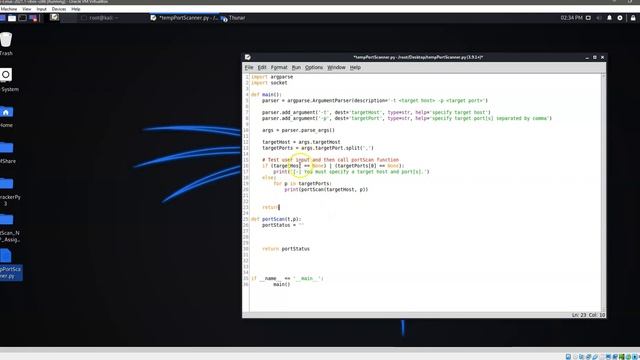Open the File menu in IDLE
This screenshot has height=360, width=640.
point(249,67)
